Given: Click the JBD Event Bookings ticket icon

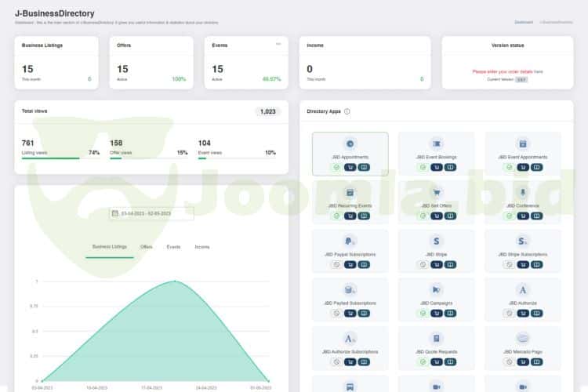Looking at the screenshot, I should pos(437,143).
